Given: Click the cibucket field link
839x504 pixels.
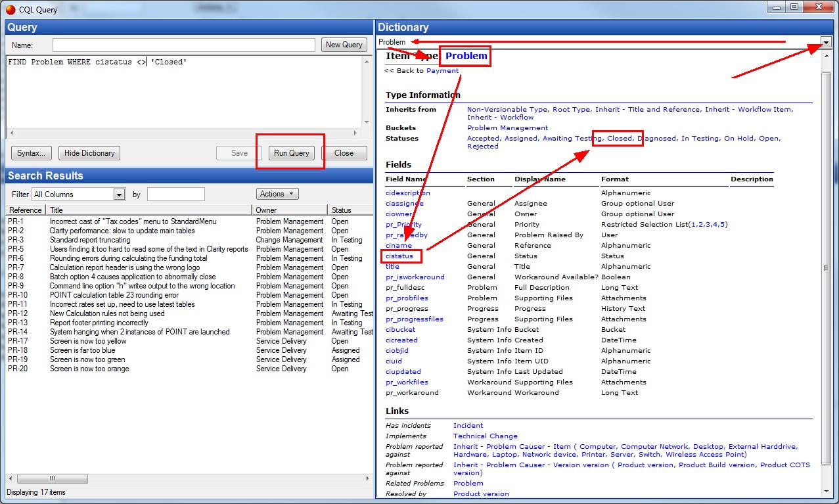Looking at the screenshot, I should (x=401, y=330).
